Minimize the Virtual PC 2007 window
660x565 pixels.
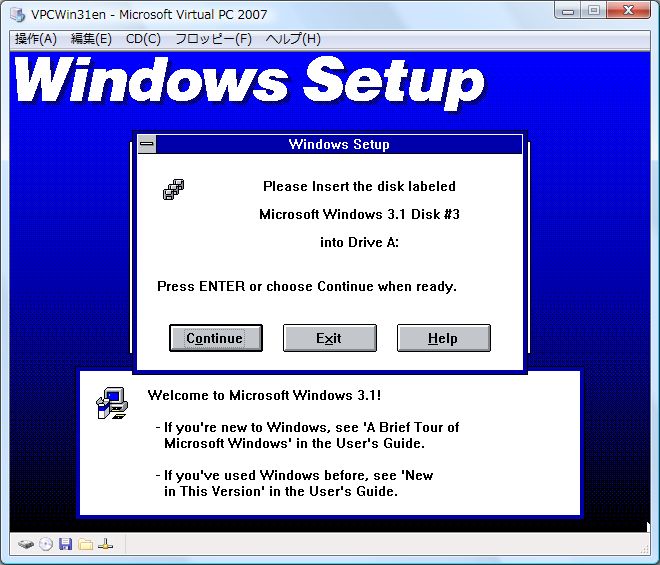(568, 11)
